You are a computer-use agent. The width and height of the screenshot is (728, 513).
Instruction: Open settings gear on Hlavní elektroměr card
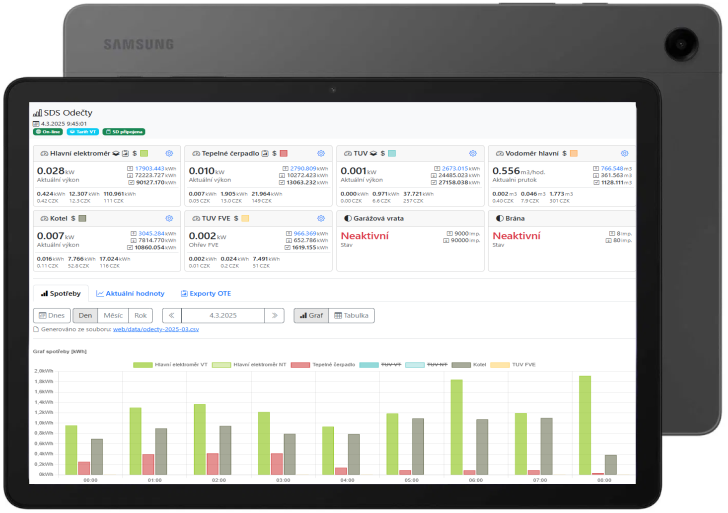(169, 154)
